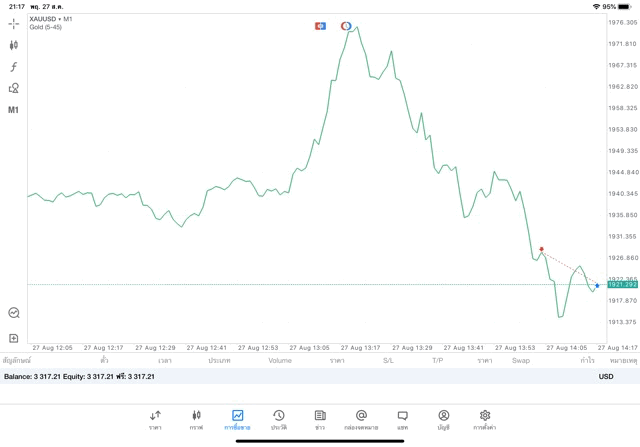Screen dimensions: 640x447
Task: Open chart type candlestick settings
Action: [x=14, y=45]
